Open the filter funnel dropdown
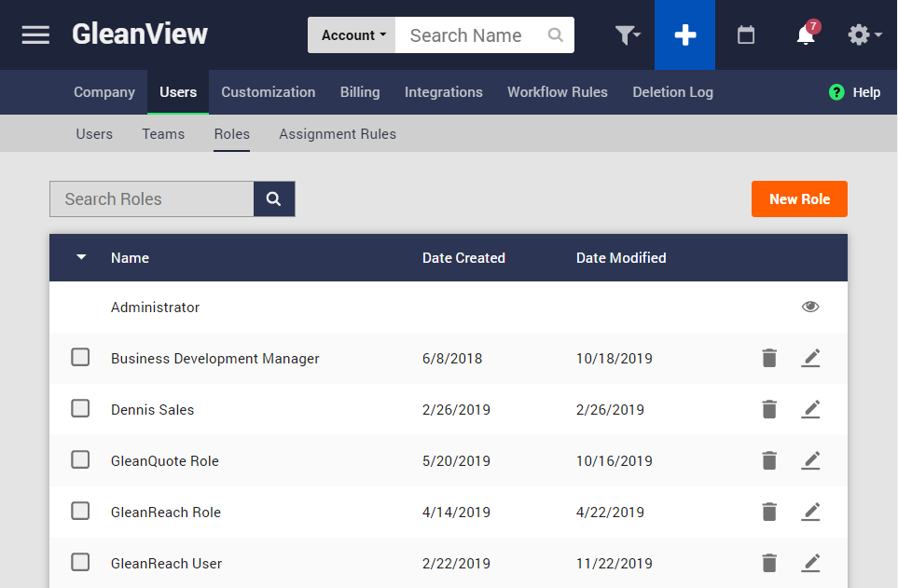 click(x=628, y=35)
